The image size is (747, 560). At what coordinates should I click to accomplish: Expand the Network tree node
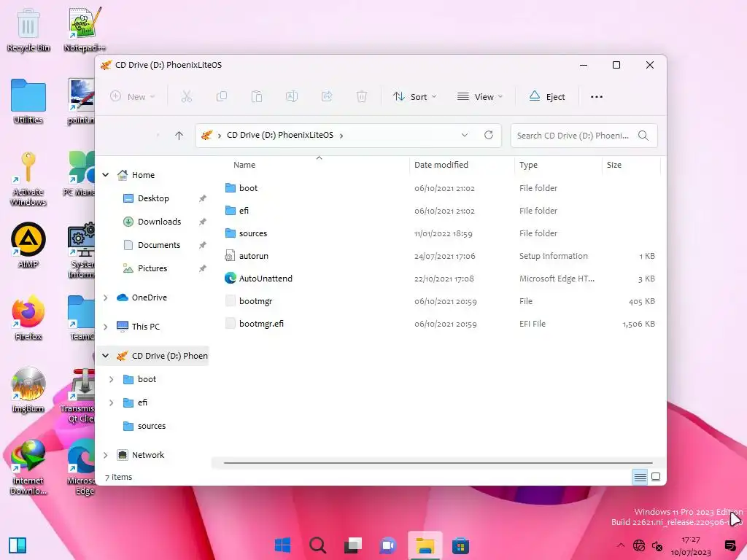coord(105,455)
